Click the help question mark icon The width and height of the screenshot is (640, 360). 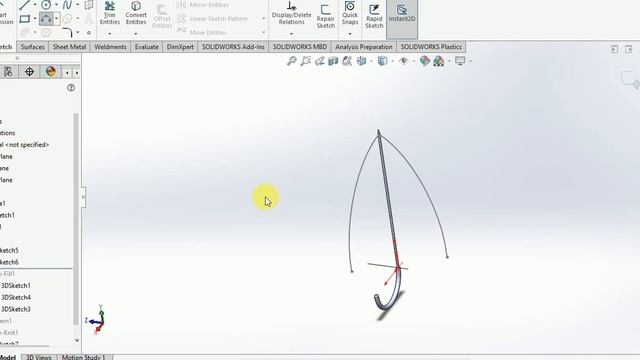click(71, 88)
